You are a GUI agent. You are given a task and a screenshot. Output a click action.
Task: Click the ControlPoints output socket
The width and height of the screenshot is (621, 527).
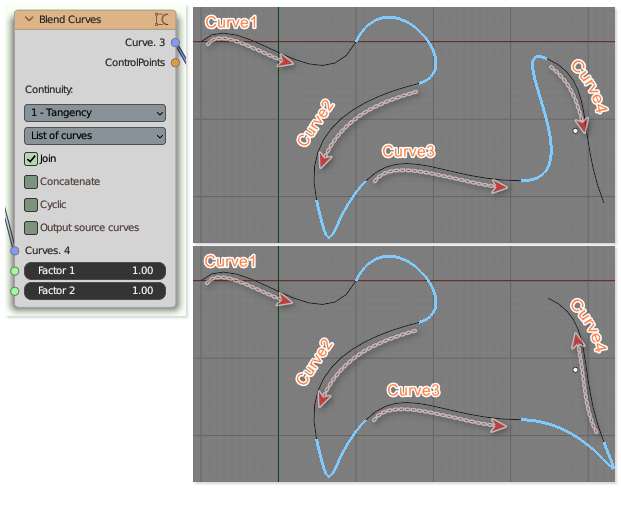(x=175, y=63)
